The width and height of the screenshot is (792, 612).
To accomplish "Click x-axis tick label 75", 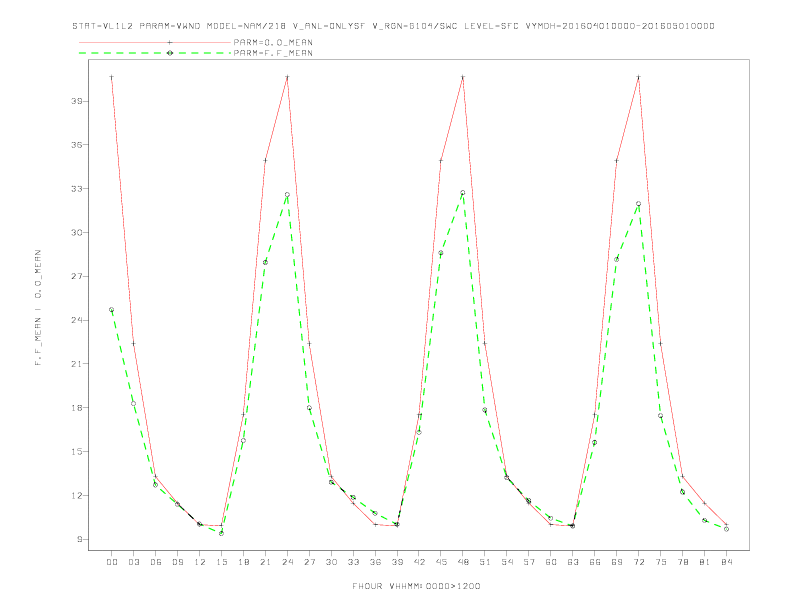I will pos(661,562).
